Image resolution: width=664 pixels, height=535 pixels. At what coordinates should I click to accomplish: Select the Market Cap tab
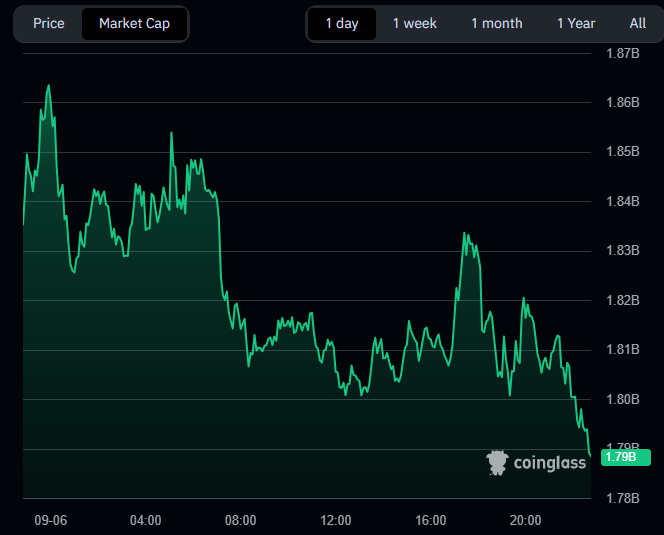tap(134, 23)
